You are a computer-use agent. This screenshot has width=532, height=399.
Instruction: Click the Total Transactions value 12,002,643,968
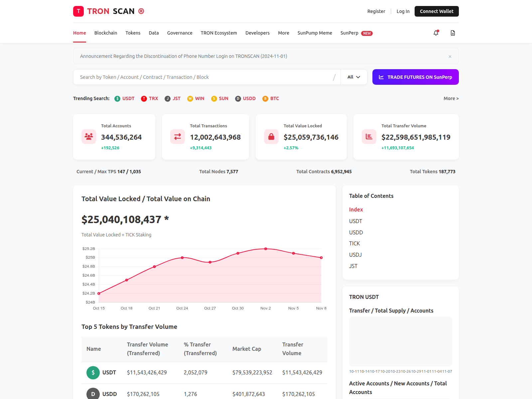[x=215, y=137]
